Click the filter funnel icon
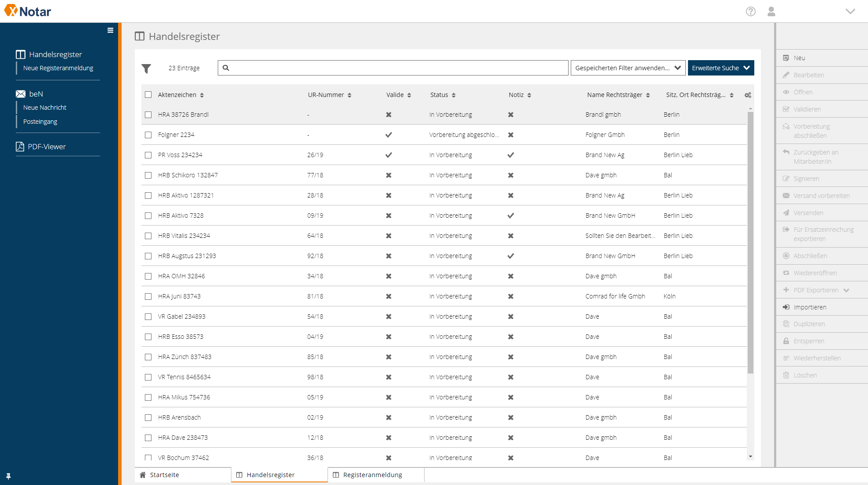Image resolution: width=868 pixels, height=485 pixels. coord(146,68)
